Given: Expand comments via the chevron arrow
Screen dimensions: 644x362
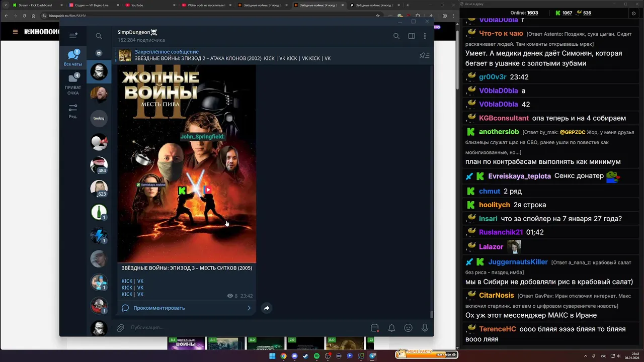Looking at the screenshot, I should (249, 308).
